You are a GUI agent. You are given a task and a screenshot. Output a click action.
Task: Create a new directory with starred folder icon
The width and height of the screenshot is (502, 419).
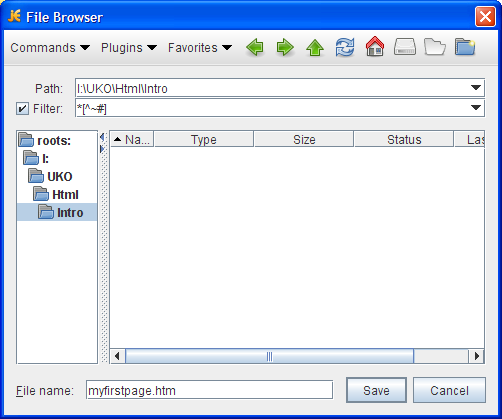point(465,47)
